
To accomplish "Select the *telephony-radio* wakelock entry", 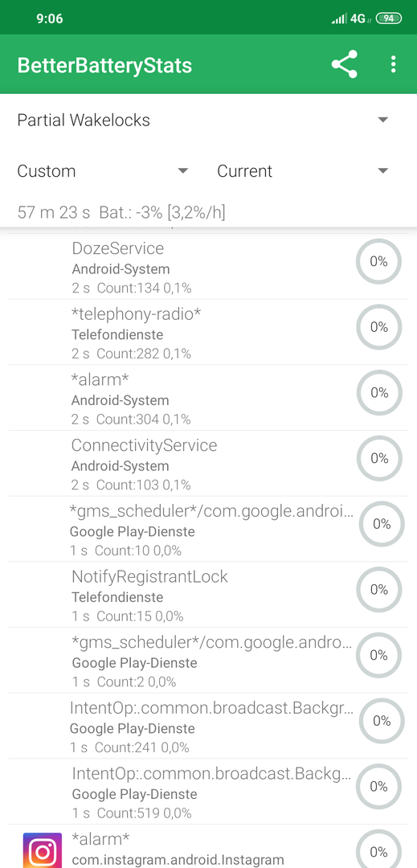I will pos(209,332).
